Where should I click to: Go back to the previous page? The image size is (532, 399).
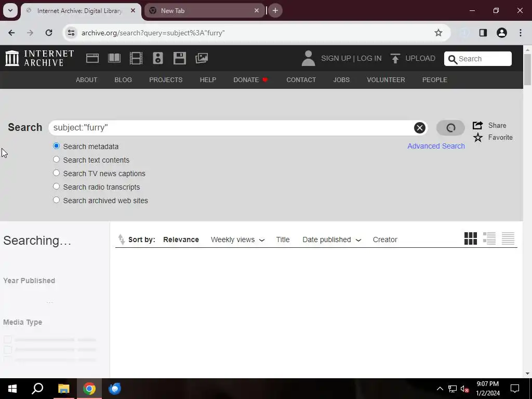coord(11,33)
